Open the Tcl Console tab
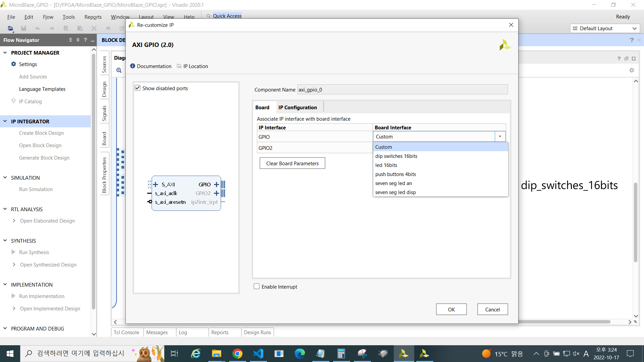644x362 pixels. point(126,332)
